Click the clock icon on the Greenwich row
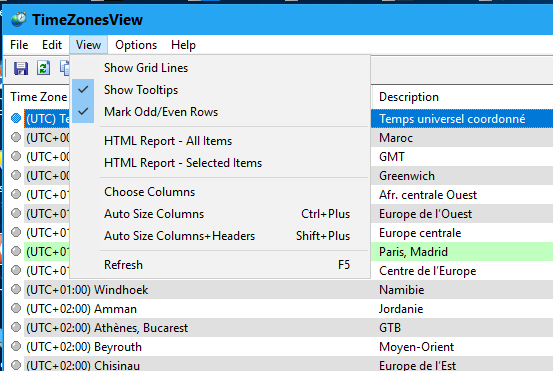 pos(16,175)
